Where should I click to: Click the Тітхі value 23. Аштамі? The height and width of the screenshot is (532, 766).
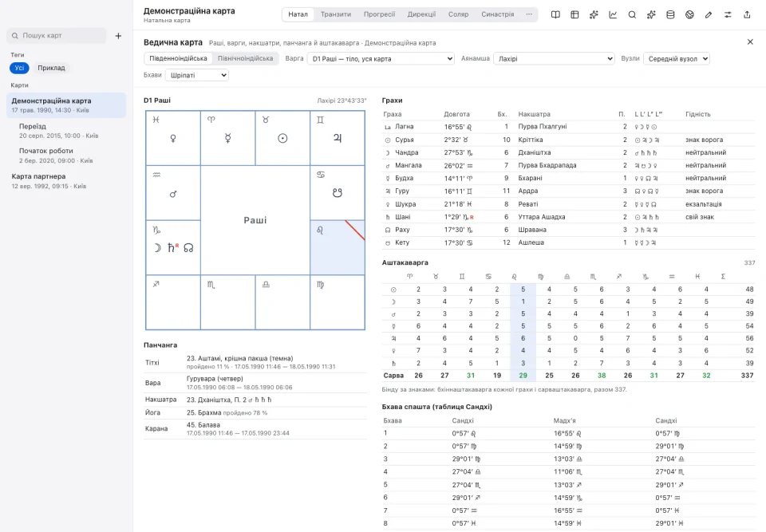coord(240,358)
